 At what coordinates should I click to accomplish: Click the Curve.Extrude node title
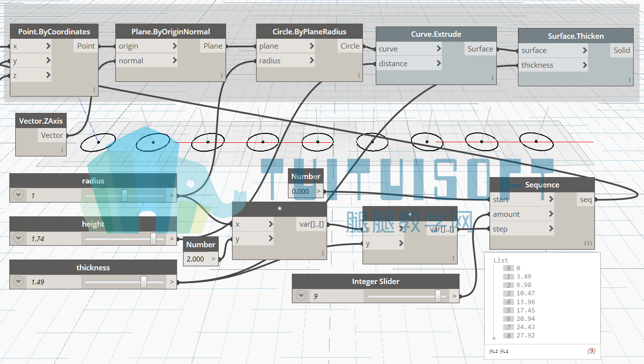[436, 34]
